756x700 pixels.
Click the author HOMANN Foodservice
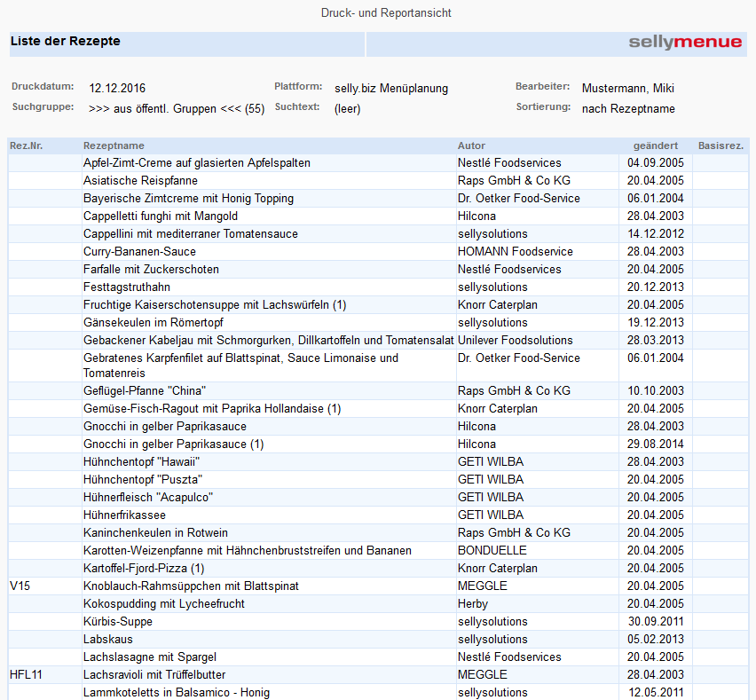point(516,252)
